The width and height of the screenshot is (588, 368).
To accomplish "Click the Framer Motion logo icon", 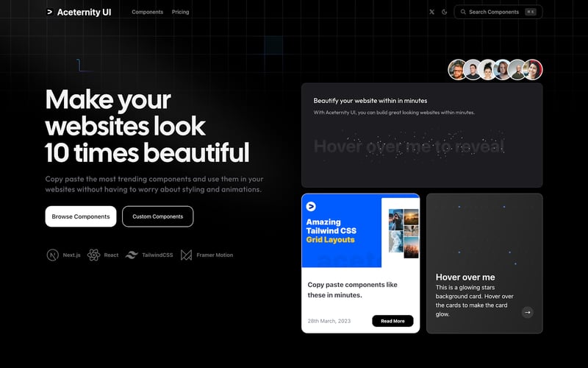I will tap(187, 255).
